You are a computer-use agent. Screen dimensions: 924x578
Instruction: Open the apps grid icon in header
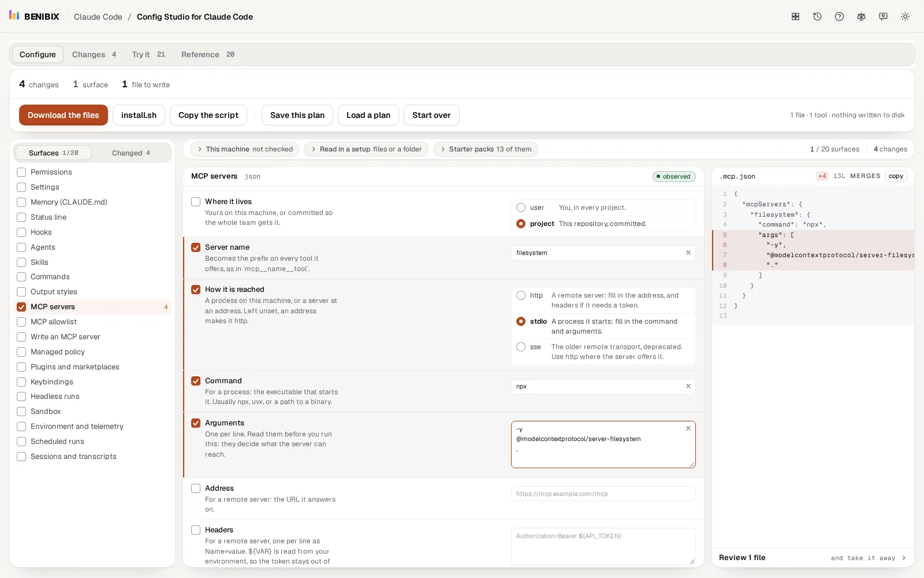795,17
